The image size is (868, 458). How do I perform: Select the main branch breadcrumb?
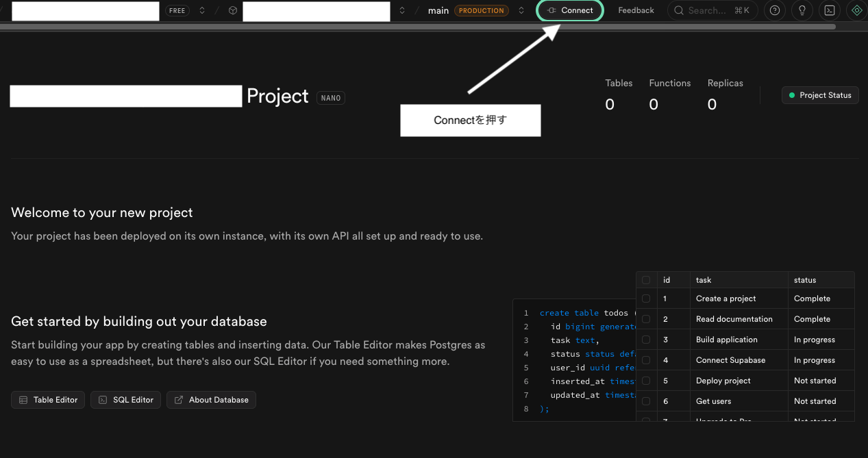click(438, 10)
